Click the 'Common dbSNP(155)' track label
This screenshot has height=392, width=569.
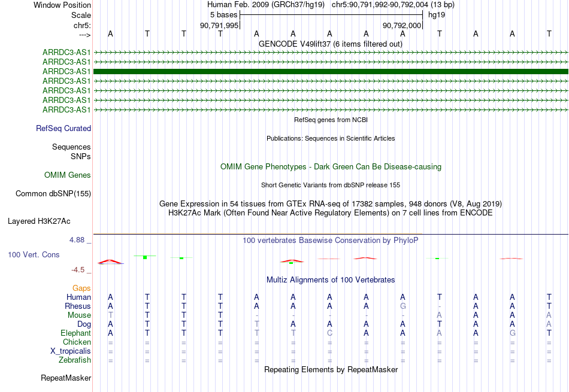coord(53,194)
